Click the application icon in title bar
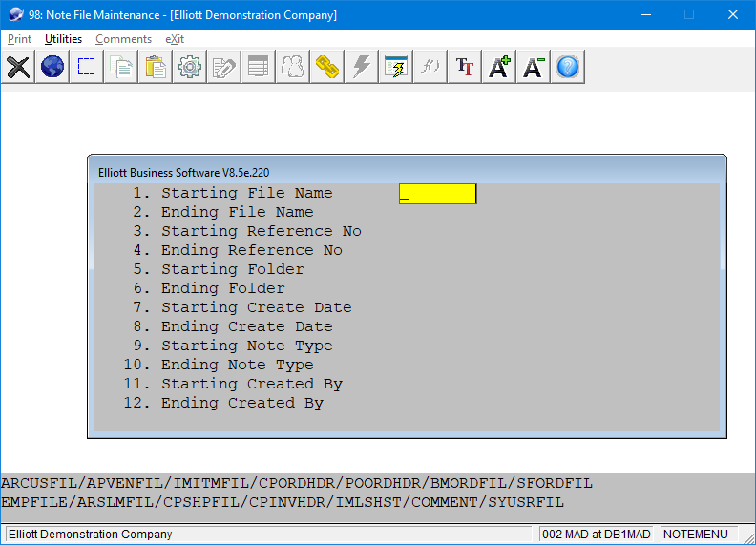 pos(16,14)
